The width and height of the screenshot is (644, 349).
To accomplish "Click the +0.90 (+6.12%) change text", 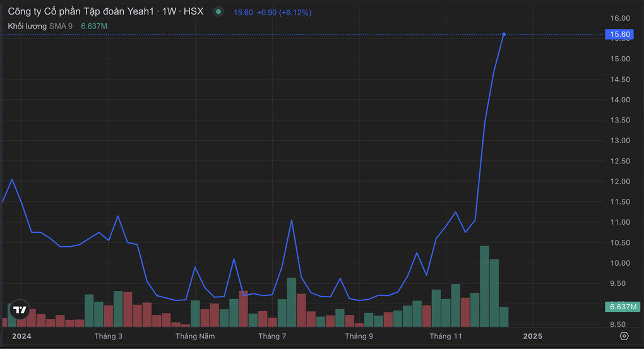I will click(x=284, y=13).
